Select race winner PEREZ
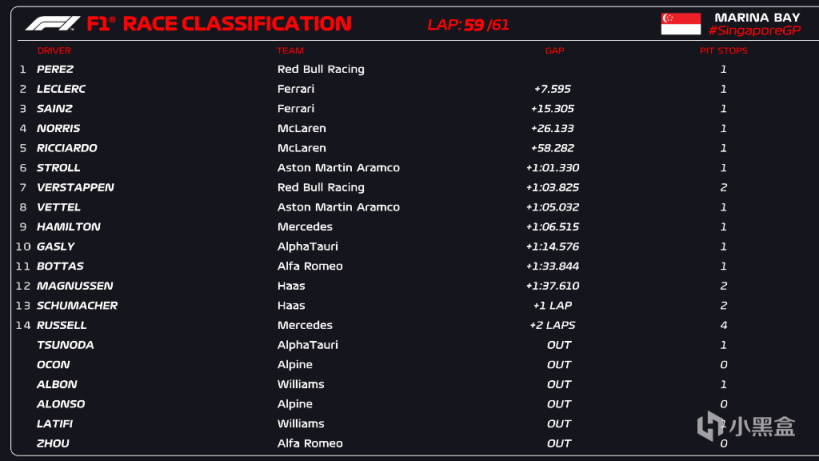 (x=55, y=69)
